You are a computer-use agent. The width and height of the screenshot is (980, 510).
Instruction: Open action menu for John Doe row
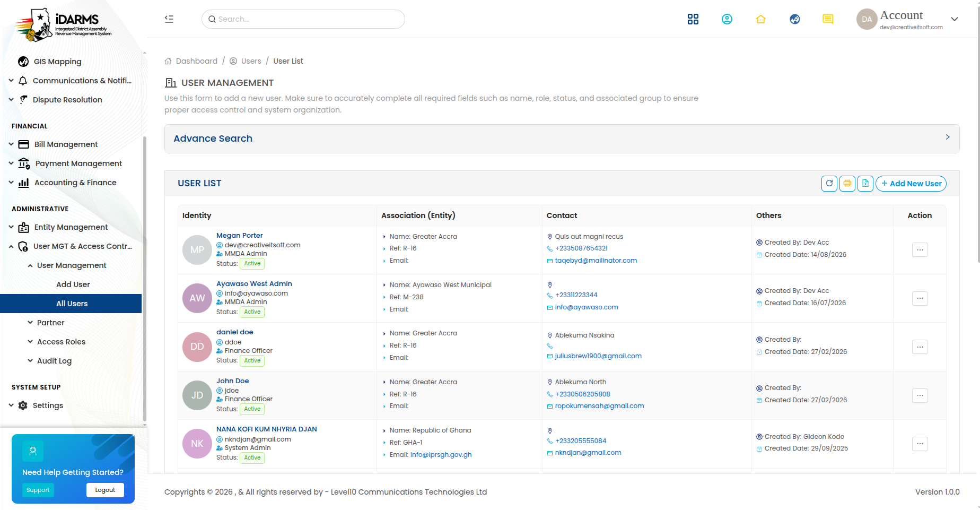920,395
